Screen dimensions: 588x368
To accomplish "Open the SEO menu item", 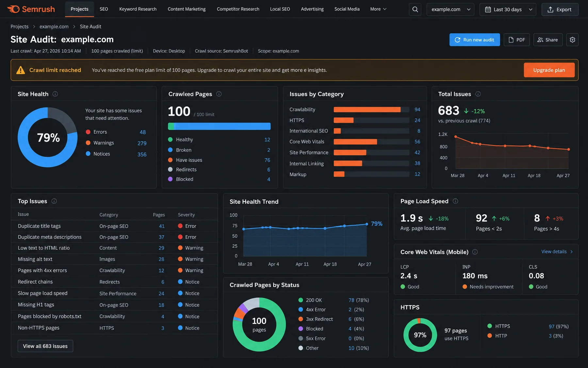I will click(104, 9).
